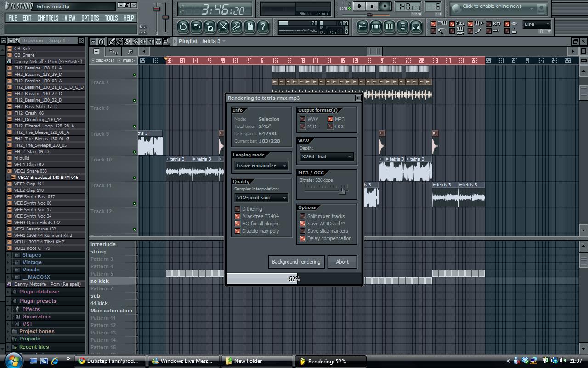Click the Background rendering button
This screenshot has width=588, height=368.
[296, 262]
